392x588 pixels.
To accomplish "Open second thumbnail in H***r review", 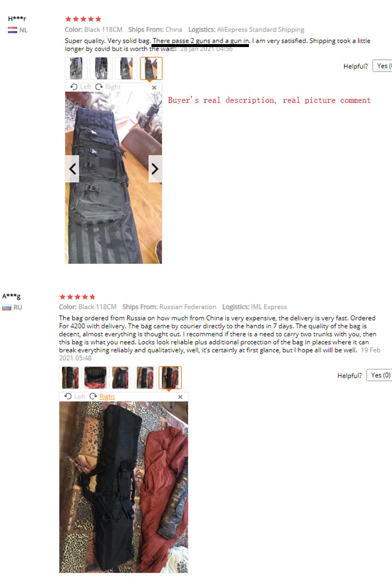I will tap(101, 68).
